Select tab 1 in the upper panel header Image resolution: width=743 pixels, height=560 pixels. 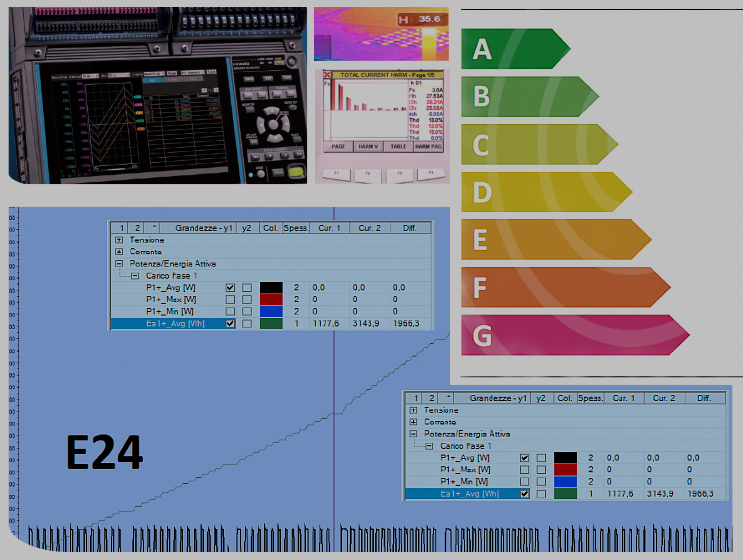(121, 228)
